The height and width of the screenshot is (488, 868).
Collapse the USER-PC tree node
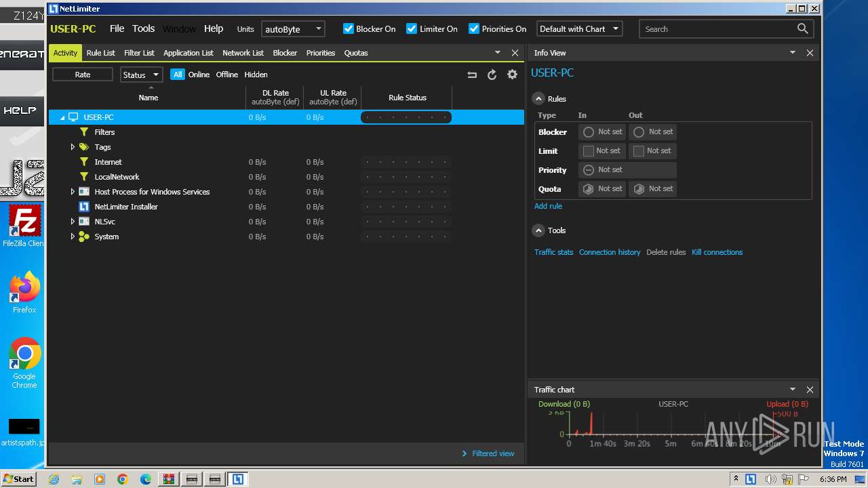pyautogui.click(x=62, y=118)
